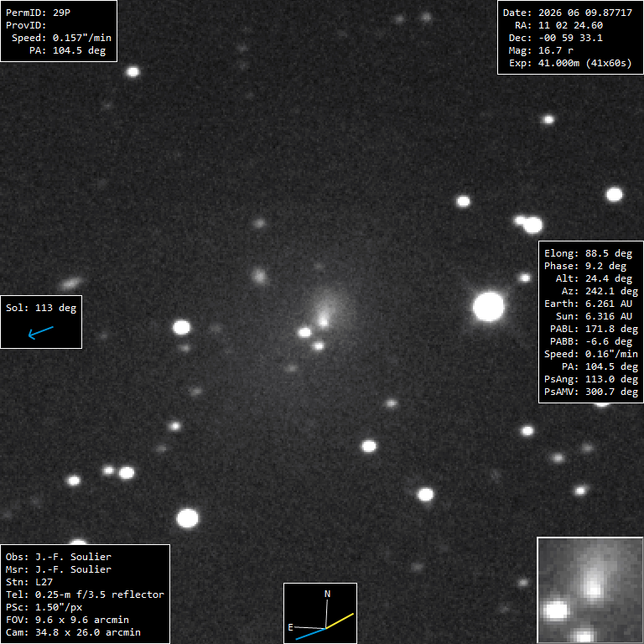
Task: Select the 'FOV: 9.6 x 9.6 arcmin' line
Action: [67, 620]
